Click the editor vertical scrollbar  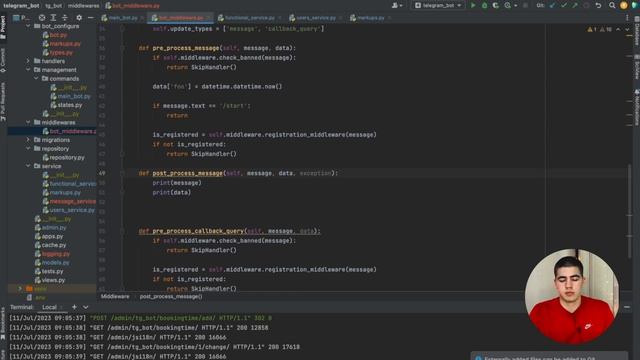click(x=629, y=210)
